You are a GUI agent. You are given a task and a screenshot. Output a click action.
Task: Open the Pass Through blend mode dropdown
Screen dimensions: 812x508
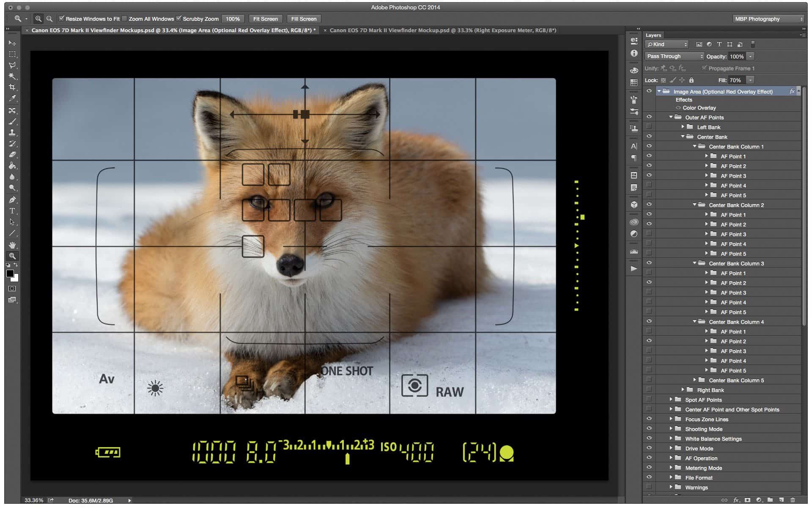674,56
